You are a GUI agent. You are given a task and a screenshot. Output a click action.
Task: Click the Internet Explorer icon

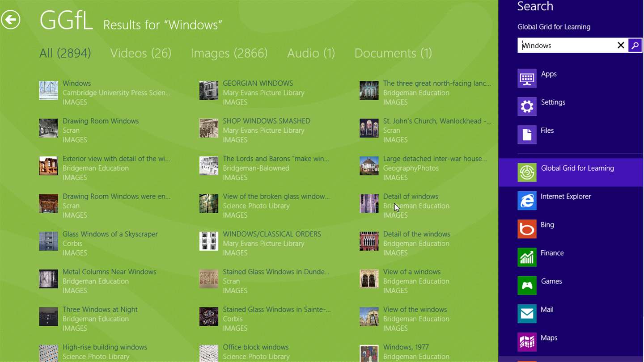coord(527,201)
